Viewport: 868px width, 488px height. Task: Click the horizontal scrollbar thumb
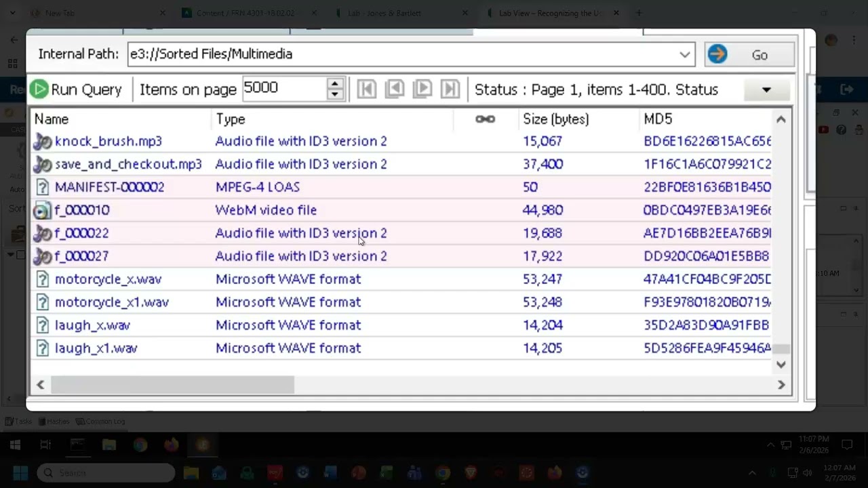click(172, 385)
